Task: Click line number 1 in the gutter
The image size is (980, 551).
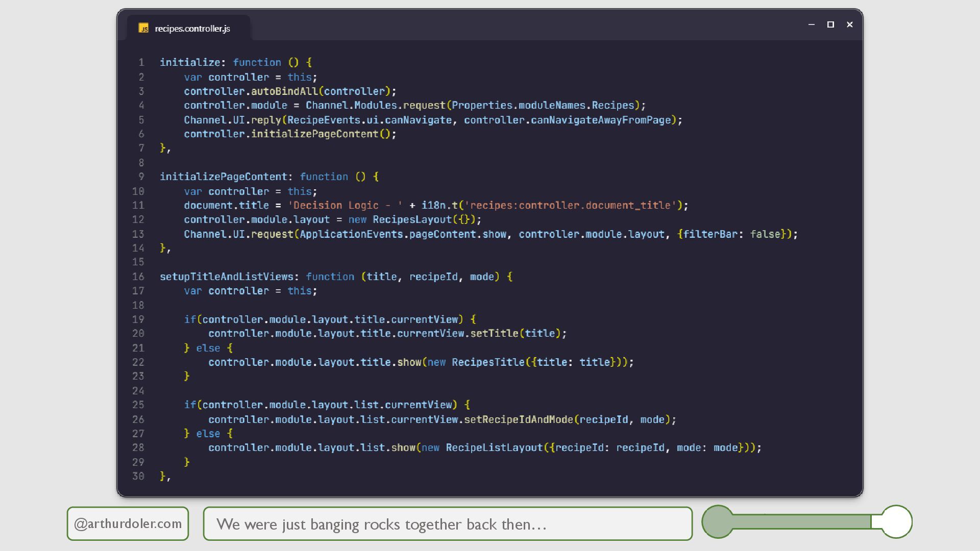Action: point(141,62)
